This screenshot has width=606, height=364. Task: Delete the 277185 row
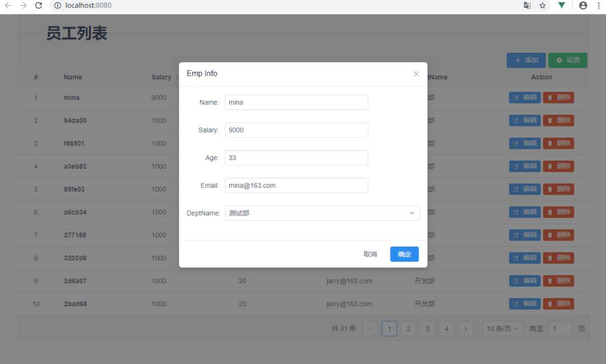(558, 235)
